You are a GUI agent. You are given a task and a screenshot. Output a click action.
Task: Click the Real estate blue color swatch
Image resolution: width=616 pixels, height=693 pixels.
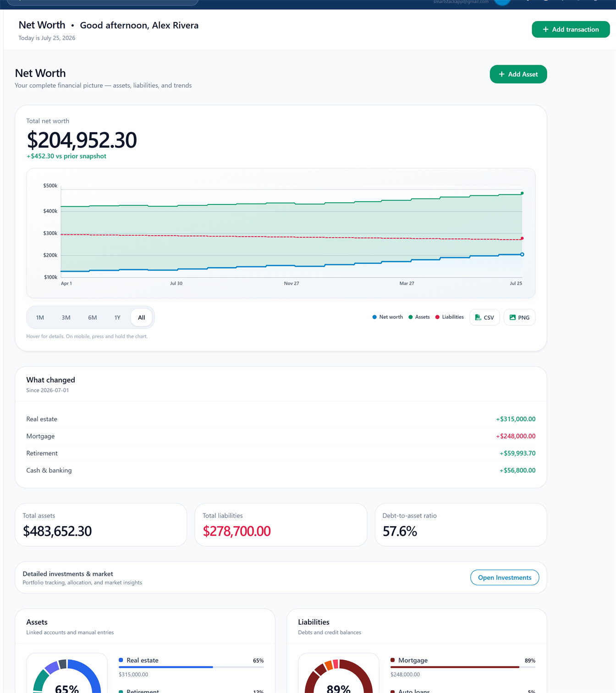121,660
